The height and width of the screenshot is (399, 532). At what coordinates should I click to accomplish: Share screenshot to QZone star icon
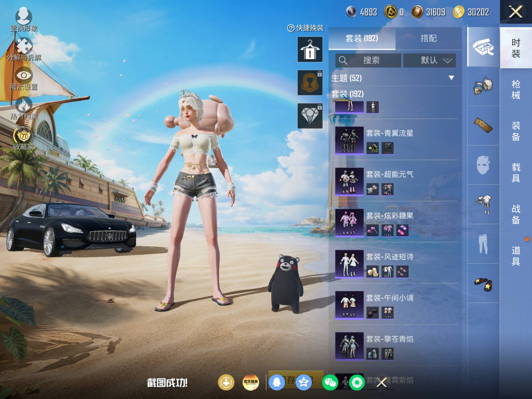pos(303,382)
